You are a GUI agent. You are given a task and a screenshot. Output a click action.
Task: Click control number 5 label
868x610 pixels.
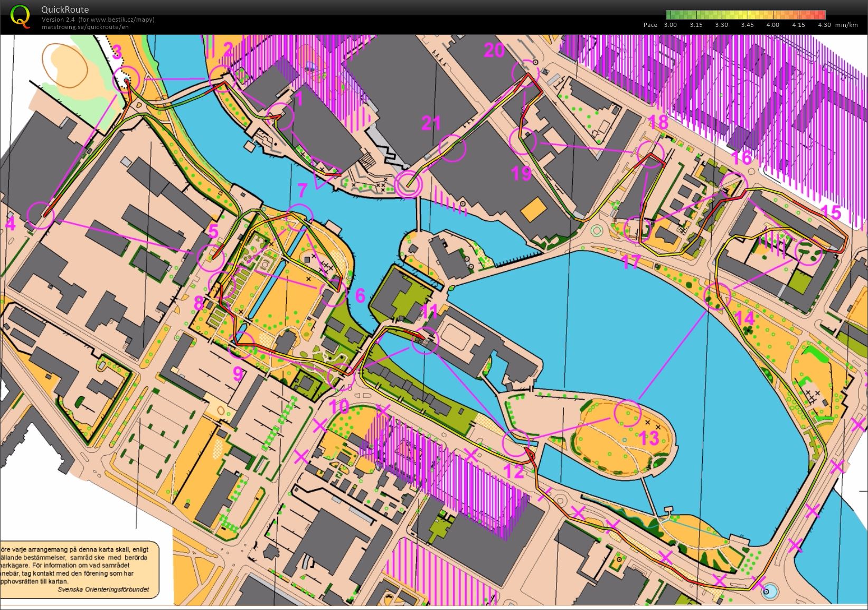pyautogui.click(x=213, y=231)
